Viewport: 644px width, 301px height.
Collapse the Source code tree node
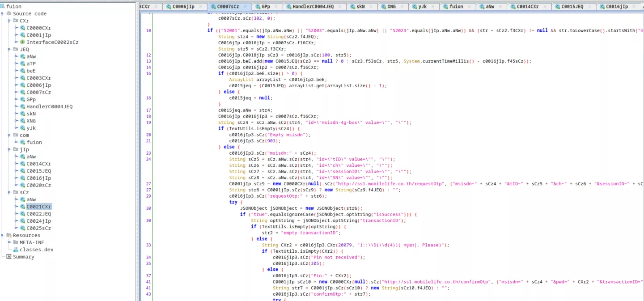tap(3, 13)
